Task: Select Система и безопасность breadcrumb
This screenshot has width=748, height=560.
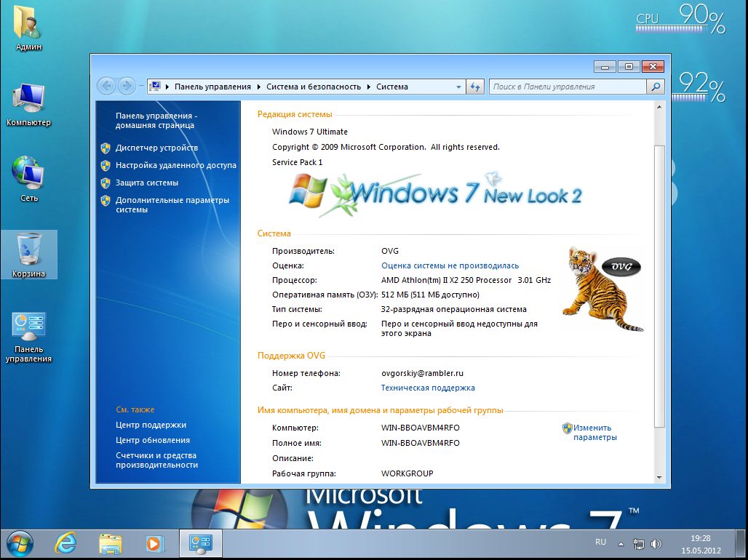Action: pyautogui.click(x=313, y=87)
